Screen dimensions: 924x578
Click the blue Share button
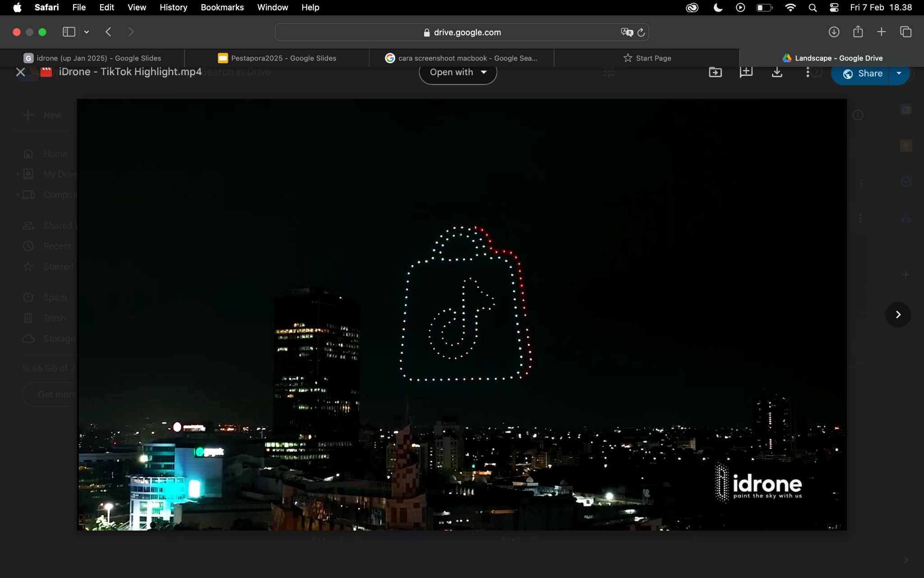point(862,73)
